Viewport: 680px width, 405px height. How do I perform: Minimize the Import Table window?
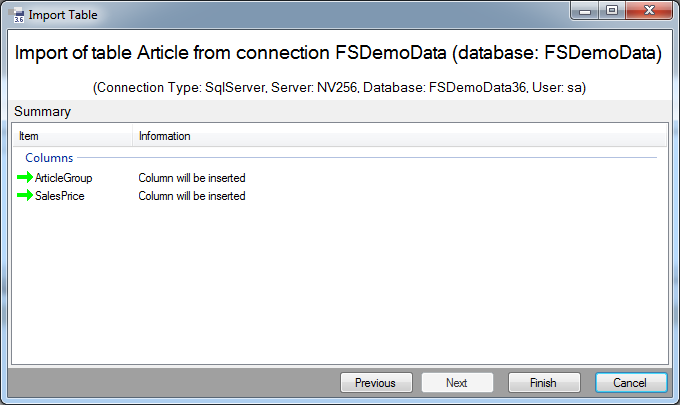[x=585, y=10]
